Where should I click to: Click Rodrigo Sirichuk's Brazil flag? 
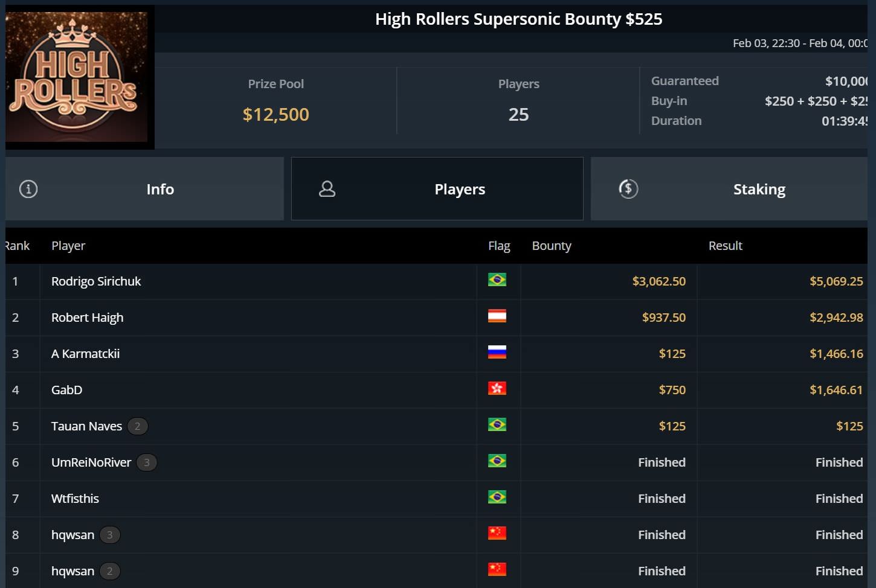tap(497, 280)
